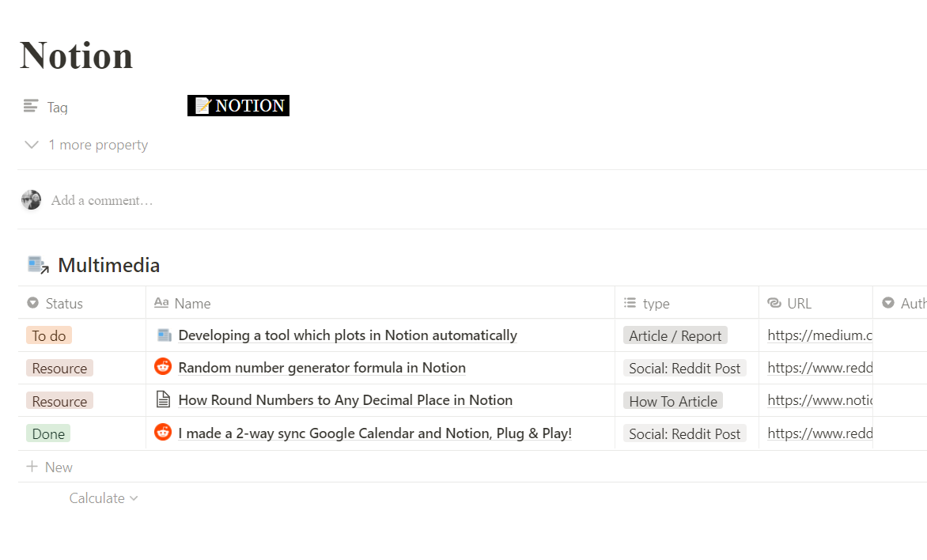
Task: Open the Name column header menu
Action: 380,303
